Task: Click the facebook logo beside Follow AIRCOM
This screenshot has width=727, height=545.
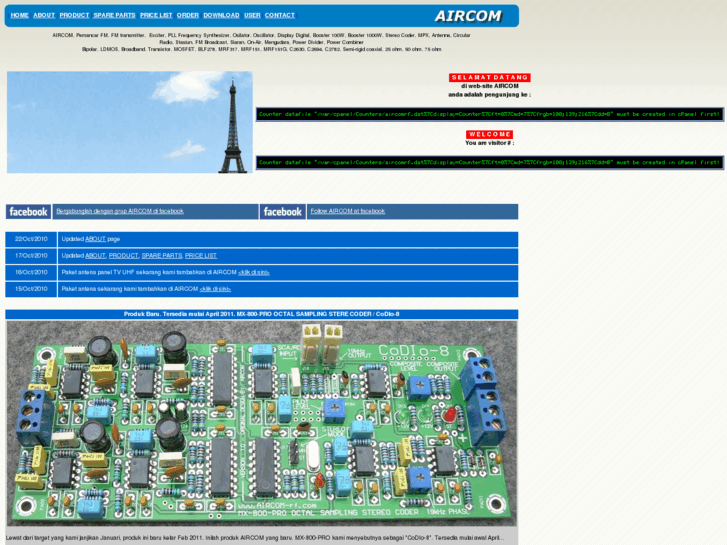Action: pyautogui.click(x=282, y=212)
